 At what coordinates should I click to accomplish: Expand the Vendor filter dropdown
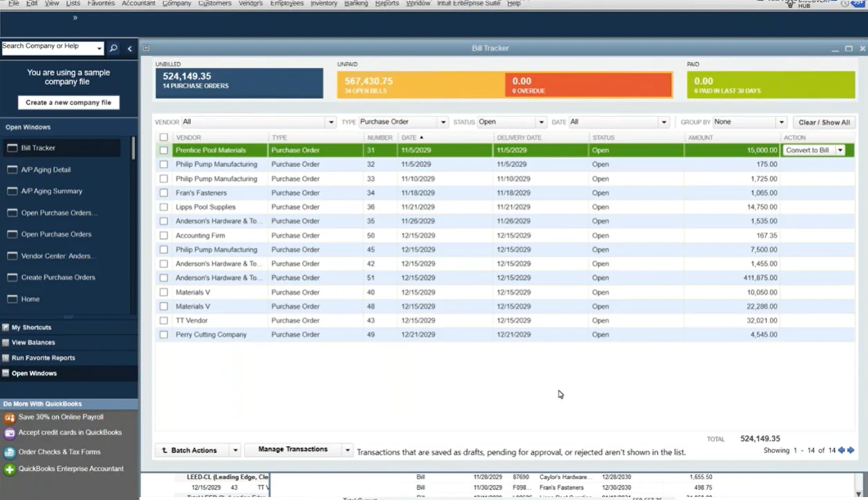(x=330, y=123)
